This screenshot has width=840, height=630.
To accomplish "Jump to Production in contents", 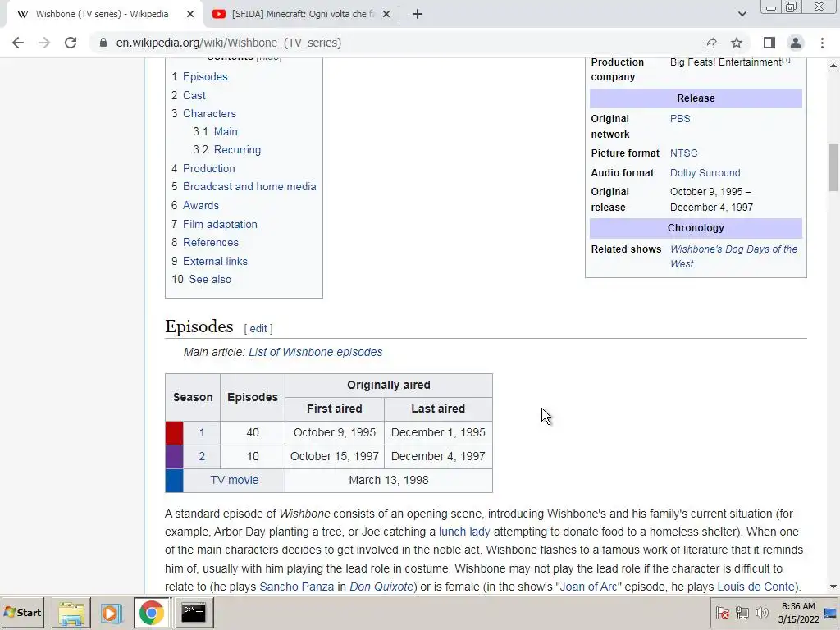I will [209, 169].
